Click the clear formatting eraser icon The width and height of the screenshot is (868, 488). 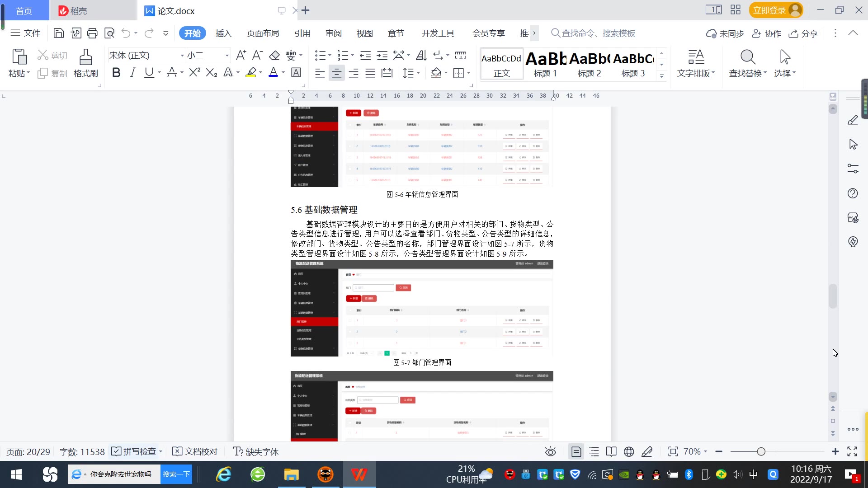point(274,56)
